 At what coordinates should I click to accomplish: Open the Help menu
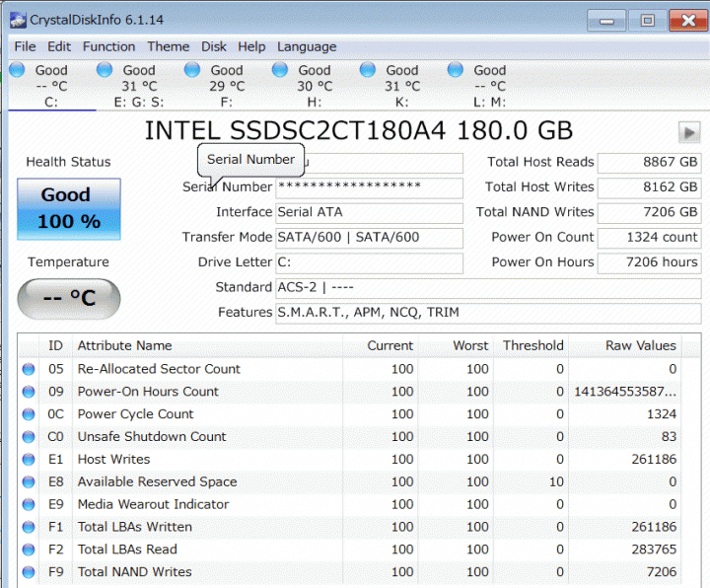point(251,46)
